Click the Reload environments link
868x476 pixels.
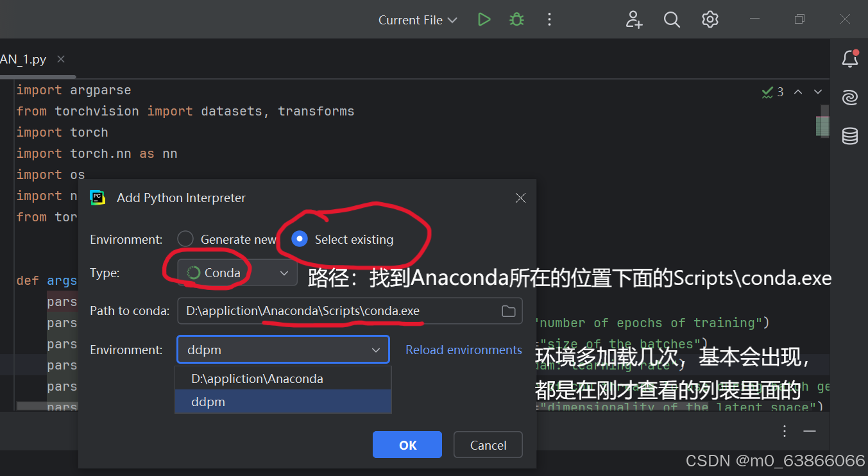[x=464, y=350]
